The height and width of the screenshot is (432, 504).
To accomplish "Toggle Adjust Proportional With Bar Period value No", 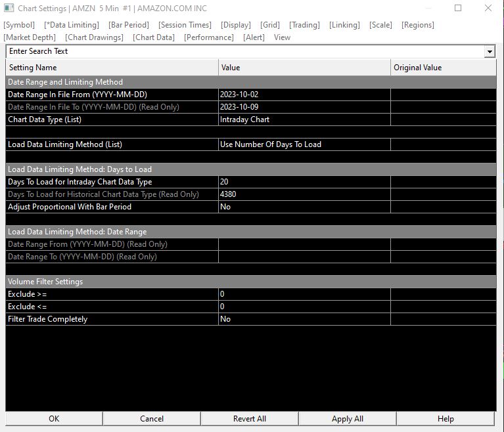I will [x=304, y=207].
